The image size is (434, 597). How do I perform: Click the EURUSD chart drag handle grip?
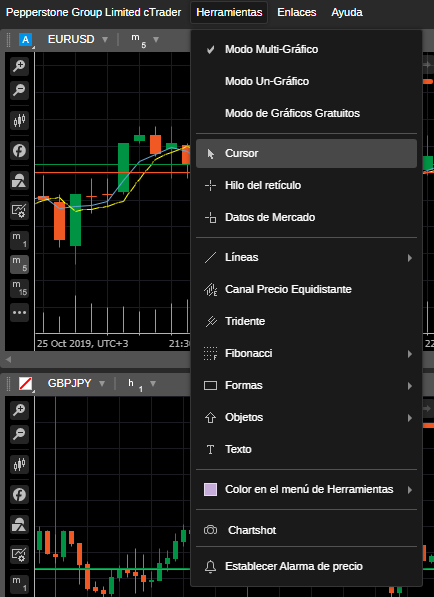tap(8, 40)
